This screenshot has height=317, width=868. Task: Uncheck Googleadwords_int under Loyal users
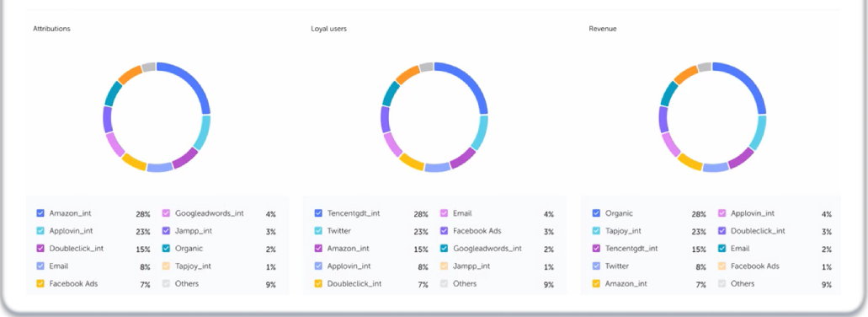pos(444,249)
